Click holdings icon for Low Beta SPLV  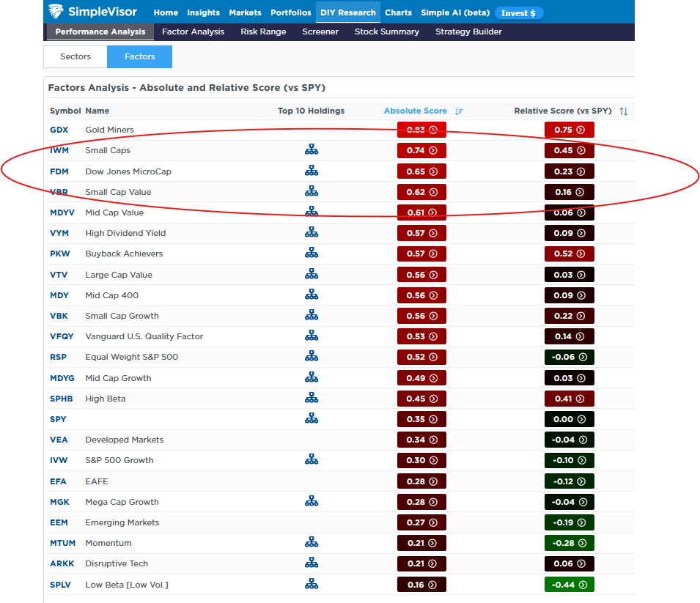point(312,585)
